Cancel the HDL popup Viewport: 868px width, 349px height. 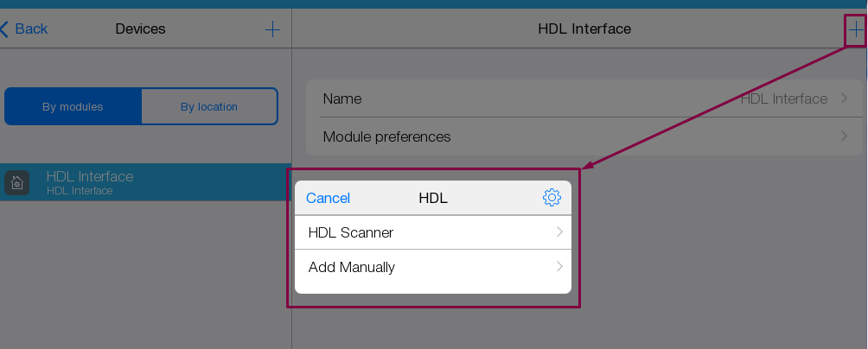tap(328, 198)
